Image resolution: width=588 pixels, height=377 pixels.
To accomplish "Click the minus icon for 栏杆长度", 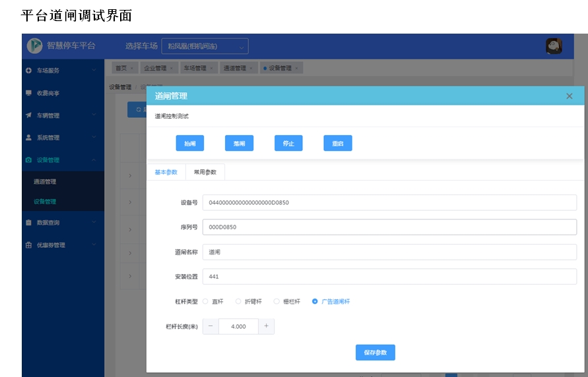I will 211,326.
